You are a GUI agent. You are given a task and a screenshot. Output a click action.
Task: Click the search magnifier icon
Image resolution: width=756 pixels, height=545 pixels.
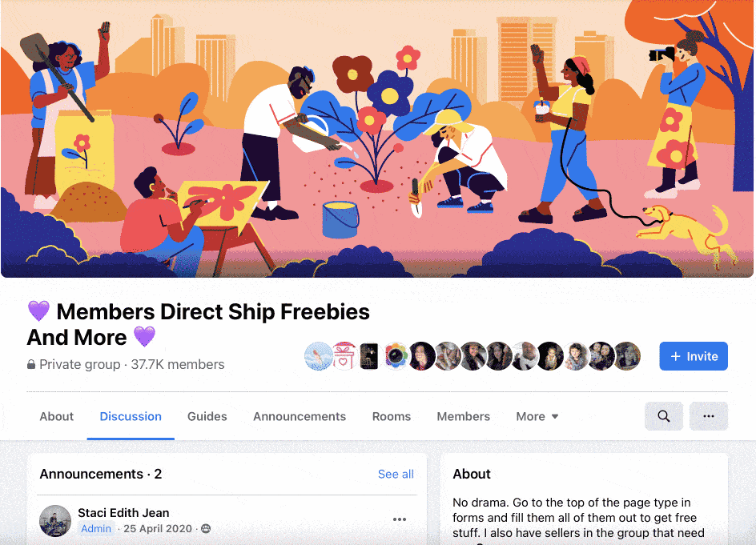tap(663, 416)
